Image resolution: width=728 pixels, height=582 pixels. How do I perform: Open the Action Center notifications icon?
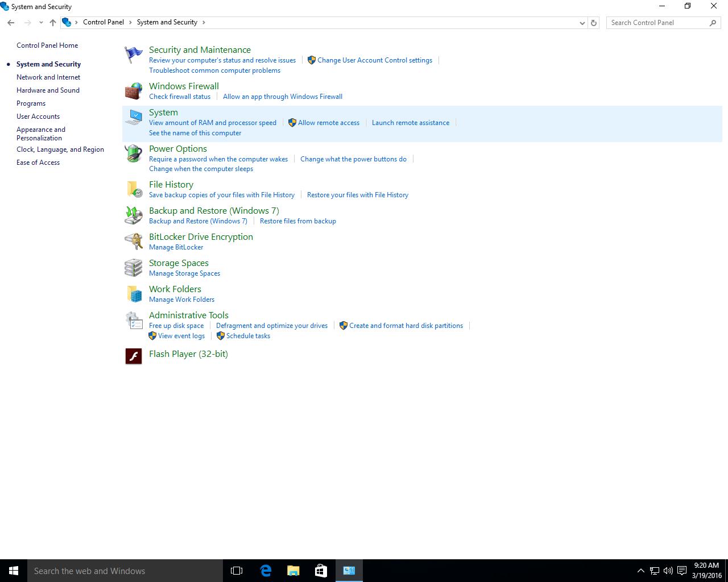[x=682, y=571]
